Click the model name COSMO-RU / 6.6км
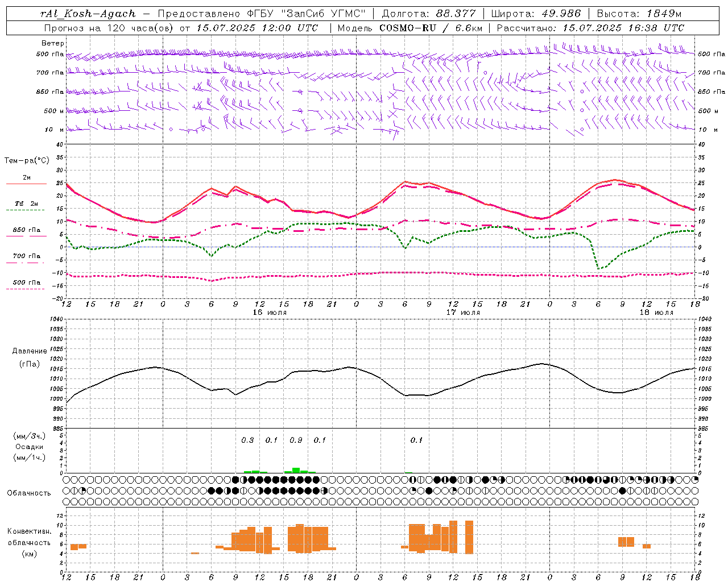The image size is (728, 582). (x=431, y=27)
